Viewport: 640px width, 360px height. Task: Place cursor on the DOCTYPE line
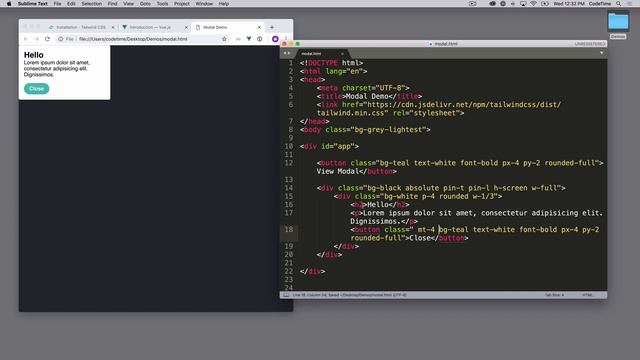pyautogui.click(x=331, y=63)
